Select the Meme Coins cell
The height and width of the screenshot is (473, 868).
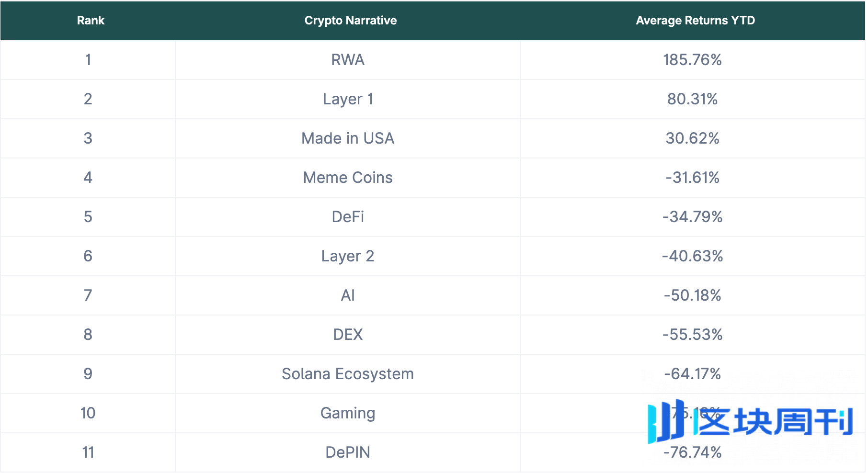tap(348, 178)
